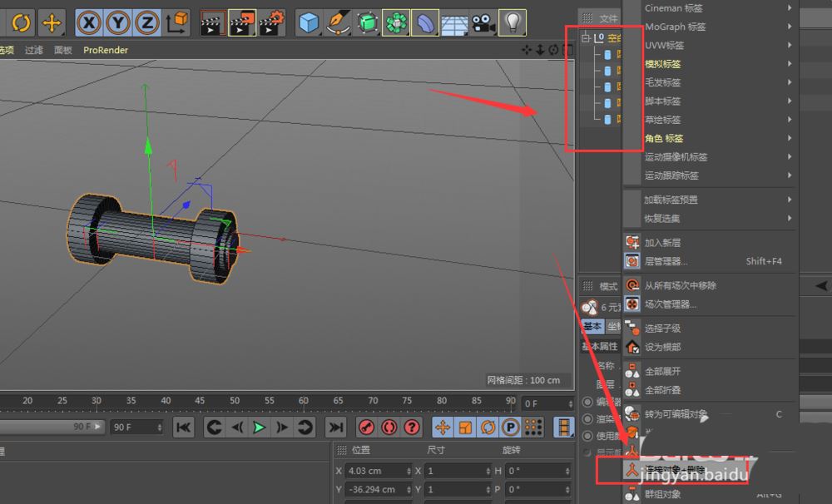This screenshot has height=504, width=832.
Task: Toggle rotation keyframe recording
Action: (488, 427)
